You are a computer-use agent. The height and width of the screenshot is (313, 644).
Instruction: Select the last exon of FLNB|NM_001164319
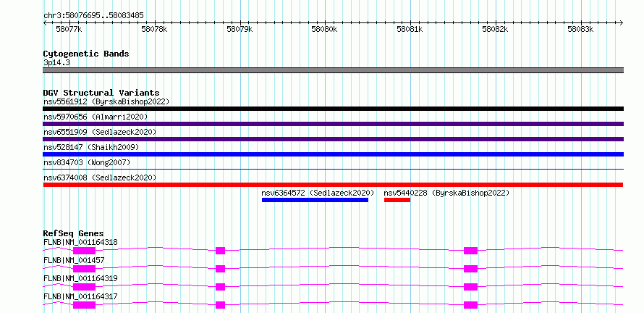[x=470, y=287]
